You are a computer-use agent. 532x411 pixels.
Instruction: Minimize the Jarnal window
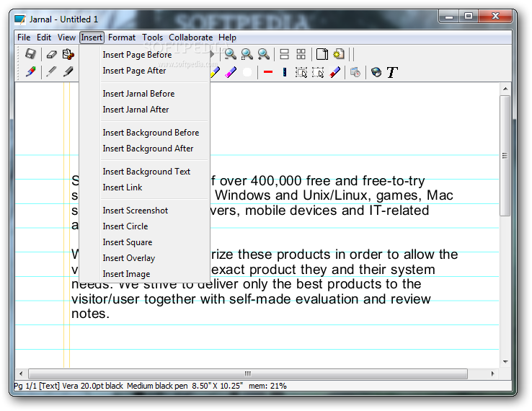tap(449, 17)
